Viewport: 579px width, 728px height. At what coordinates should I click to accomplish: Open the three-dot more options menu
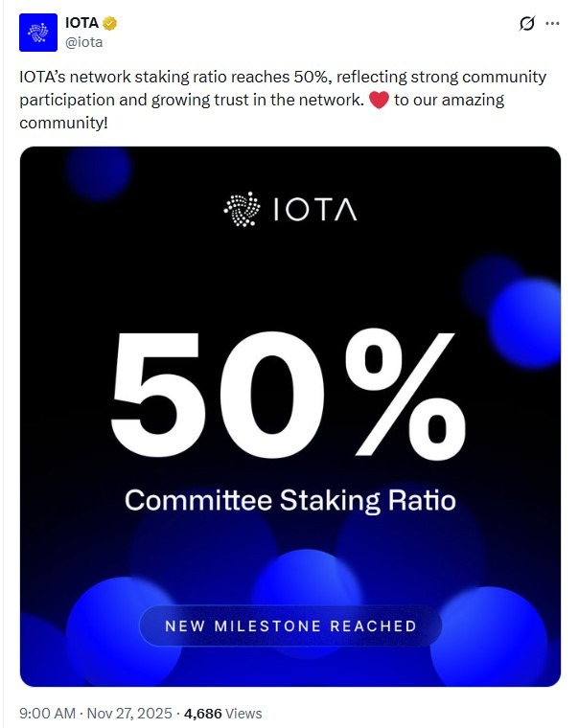click(552, 24)
